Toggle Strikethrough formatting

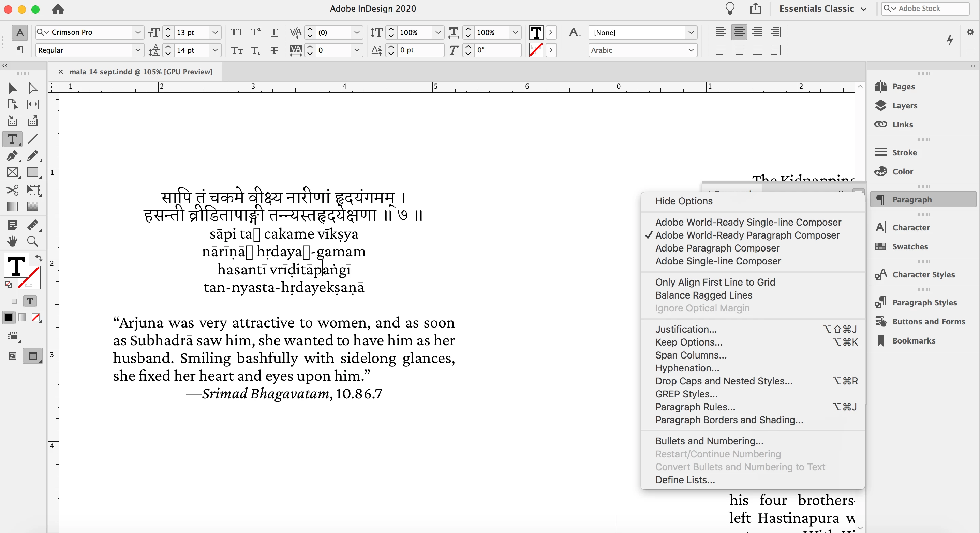click(x=274, y=50)
